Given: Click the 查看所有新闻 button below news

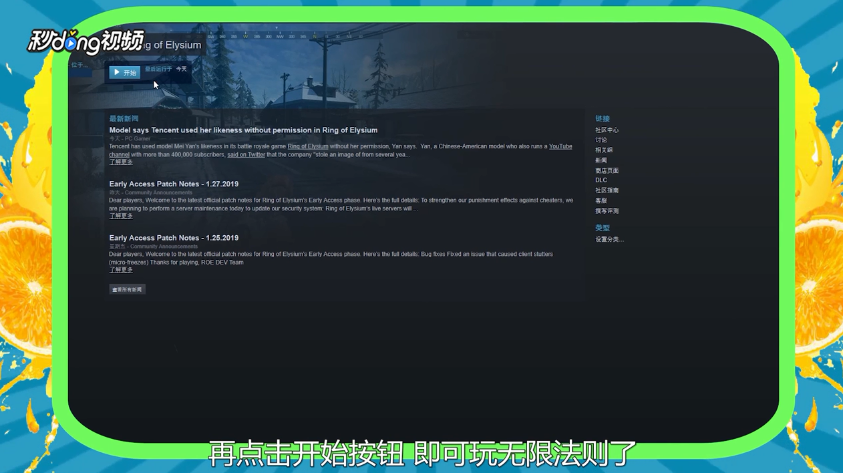Looking at the screenshot, I should [x=127, y=289].
